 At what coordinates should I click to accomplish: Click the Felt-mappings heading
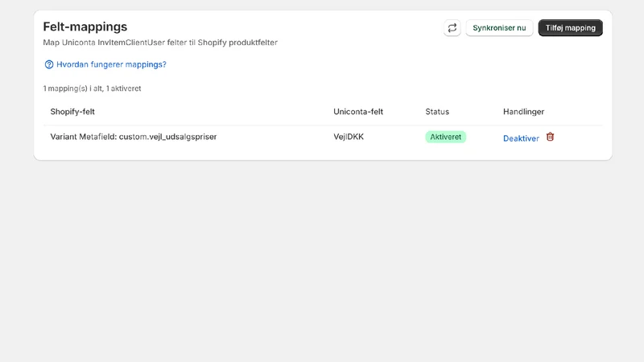coord(85,27)
